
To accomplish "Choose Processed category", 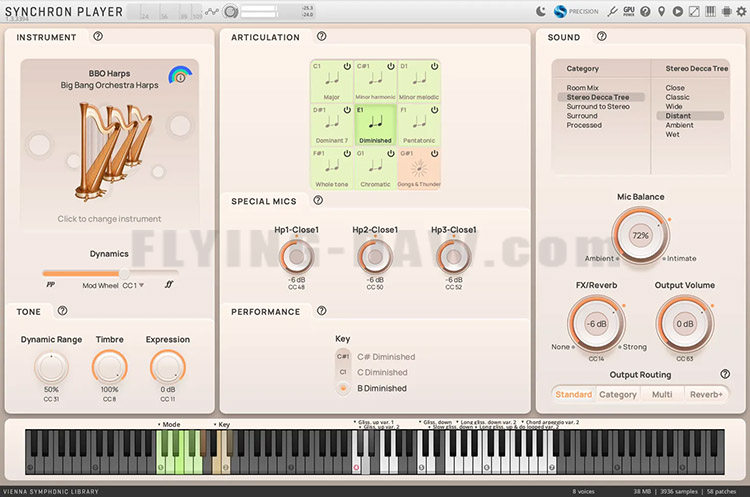I will pos(584,125).
